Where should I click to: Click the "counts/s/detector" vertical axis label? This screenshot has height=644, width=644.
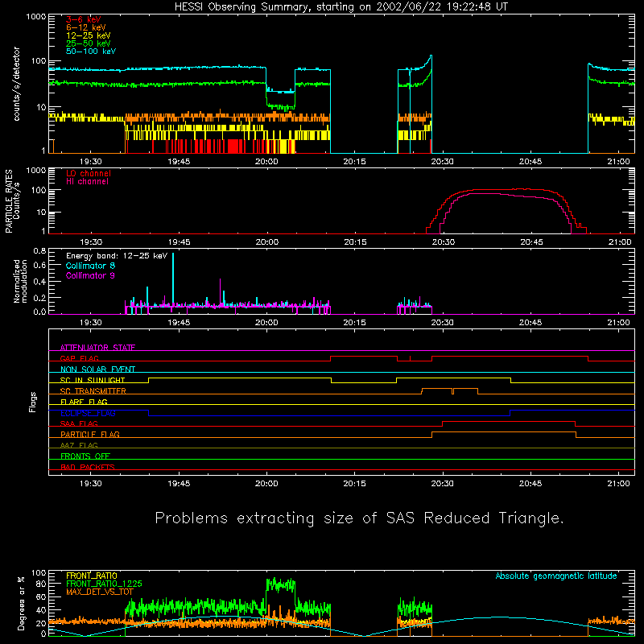coord(16,84)
